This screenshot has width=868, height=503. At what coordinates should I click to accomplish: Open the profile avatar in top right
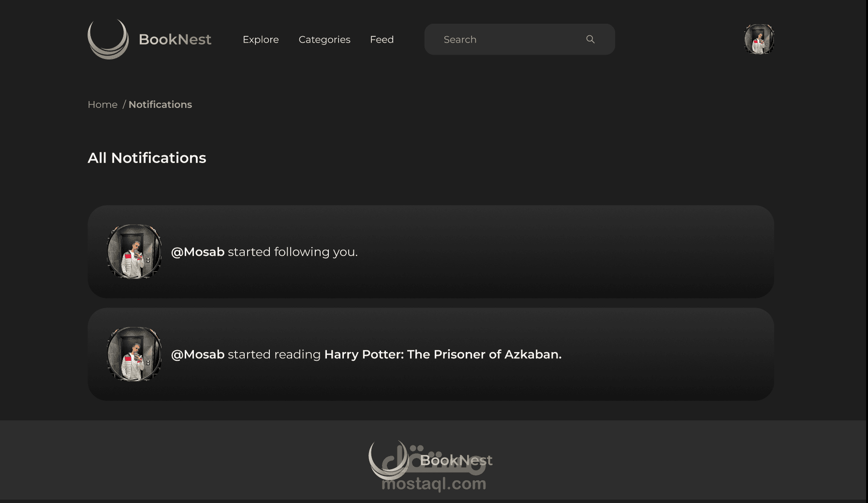tap(759, 39)
